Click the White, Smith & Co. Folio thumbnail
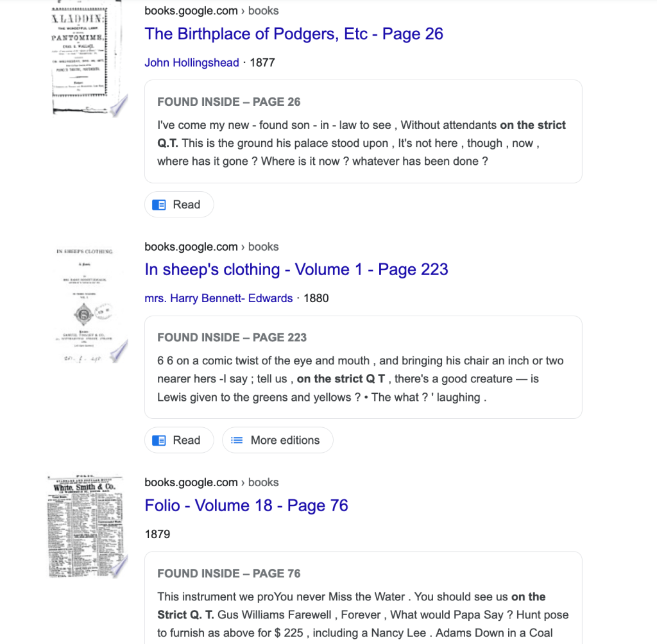657x644 pixels. pos(87,526)
